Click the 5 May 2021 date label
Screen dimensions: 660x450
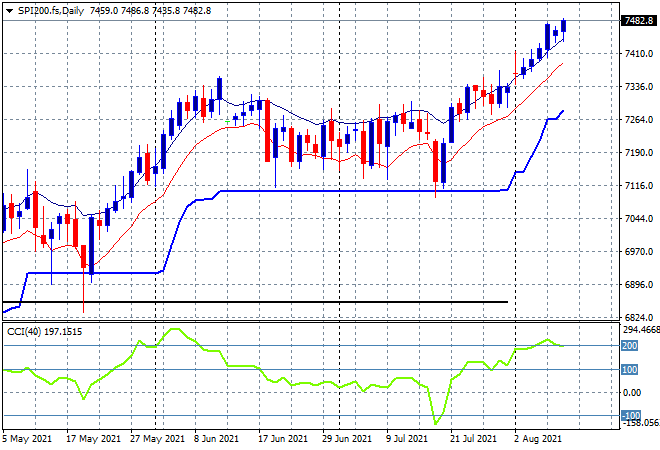pos(27,439)
